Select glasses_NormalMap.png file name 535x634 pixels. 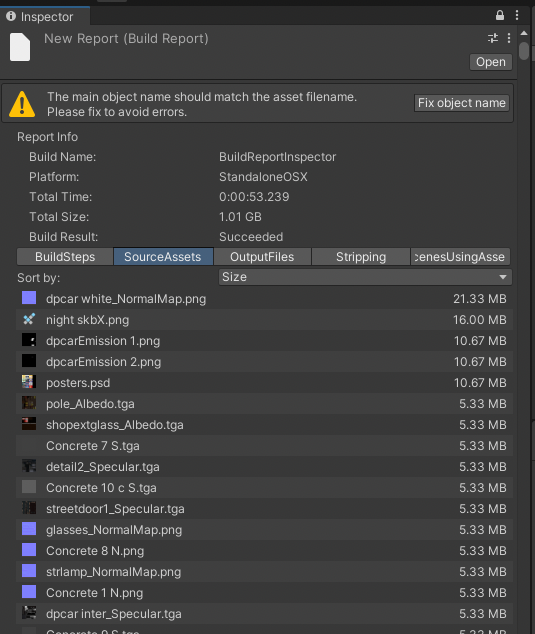(x=114, y=530)
